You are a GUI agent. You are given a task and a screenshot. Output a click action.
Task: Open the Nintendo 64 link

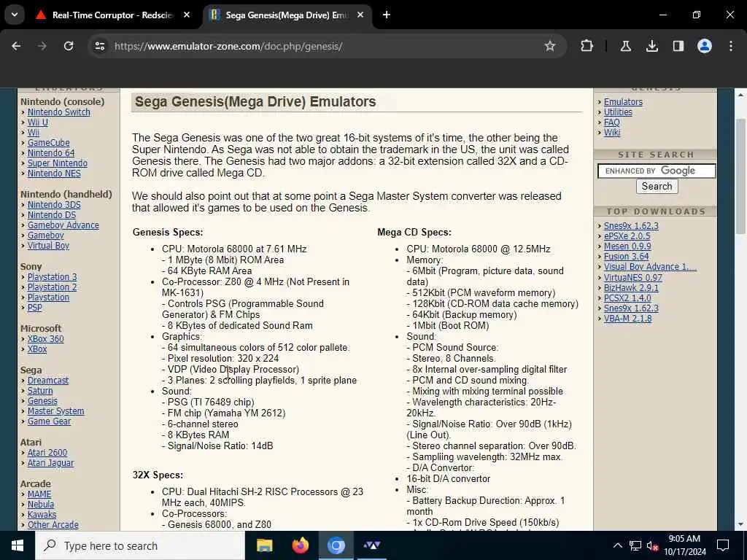[x=51, y=153]
